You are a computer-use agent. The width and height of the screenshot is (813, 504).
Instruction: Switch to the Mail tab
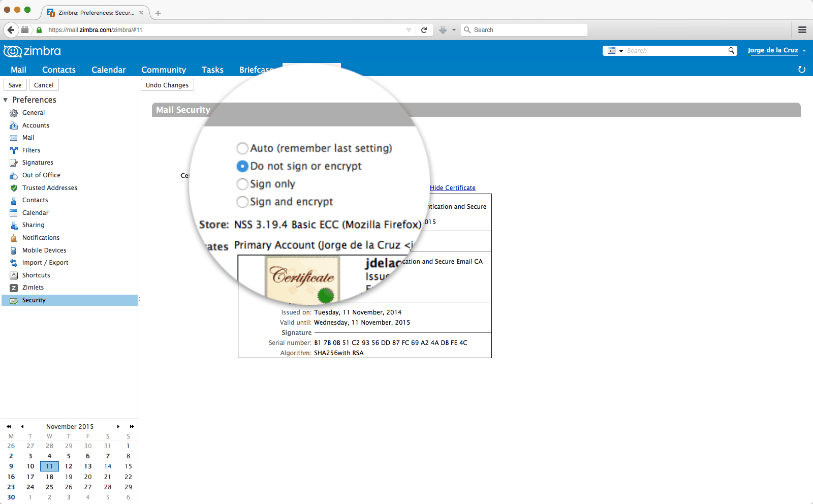[18, 70]
